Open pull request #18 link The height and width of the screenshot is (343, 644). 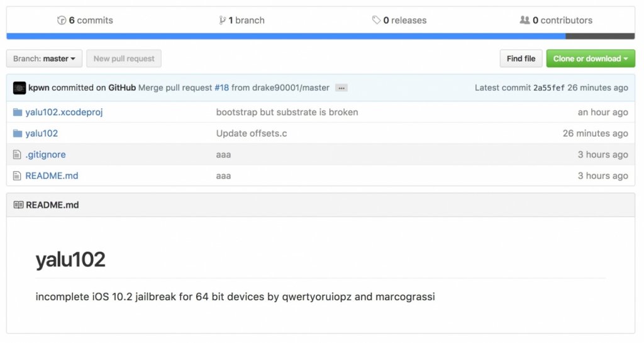click(221, 88)
